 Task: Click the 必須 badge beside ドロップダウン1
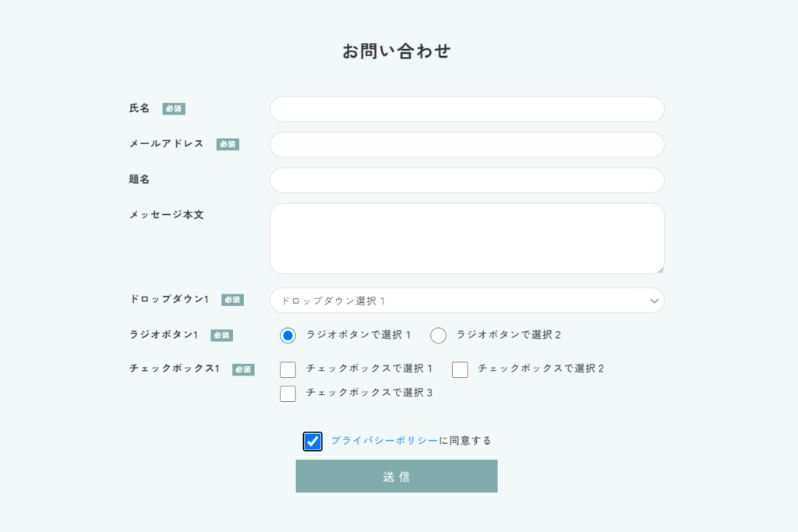pos(232,300)
